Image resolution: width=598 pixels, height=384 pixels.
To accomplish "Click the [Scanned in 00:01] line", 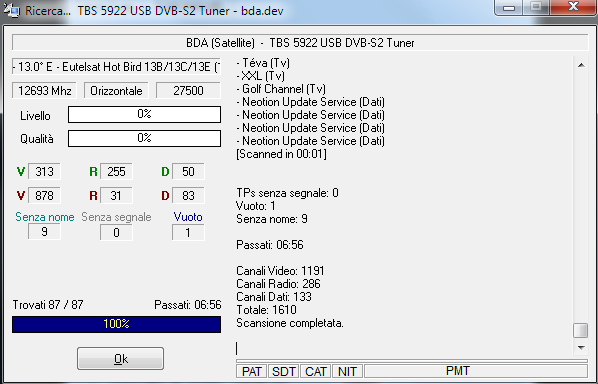I will tap(281, 154).
